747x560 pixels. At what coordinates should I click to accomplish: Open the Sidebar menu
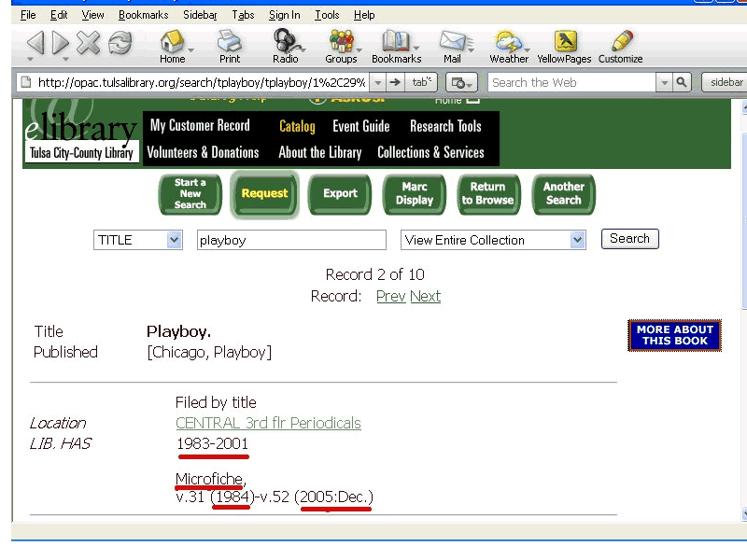pyautogui.click(x=200, y=15)
